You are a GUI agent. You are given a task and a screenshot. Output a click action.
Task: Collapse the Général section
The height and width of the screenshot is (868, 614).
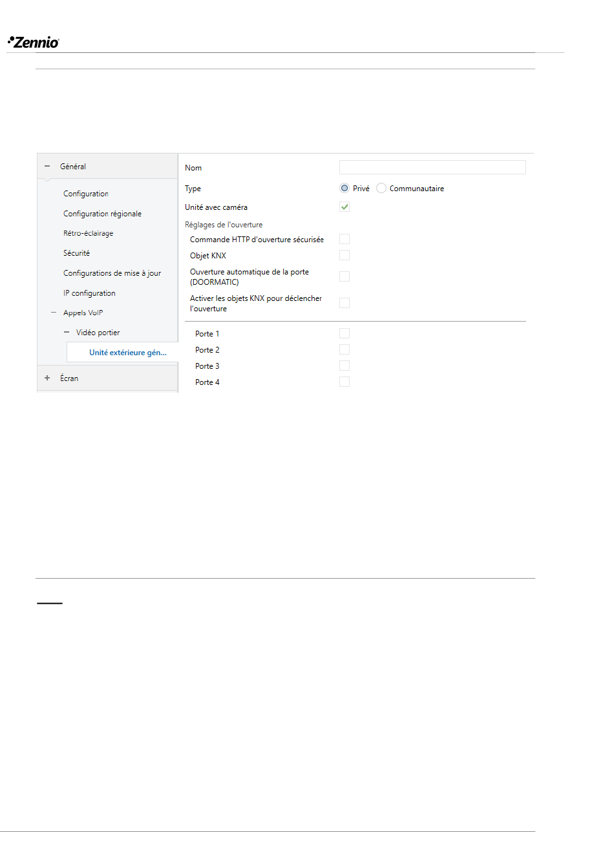coord(47,166)
